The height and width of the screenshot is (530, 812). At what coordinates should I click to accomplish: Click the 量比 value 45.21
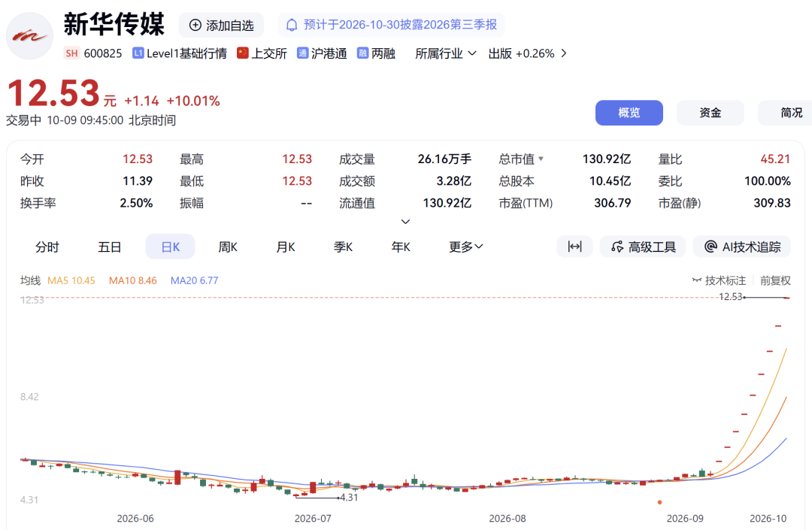click(775, 159)
